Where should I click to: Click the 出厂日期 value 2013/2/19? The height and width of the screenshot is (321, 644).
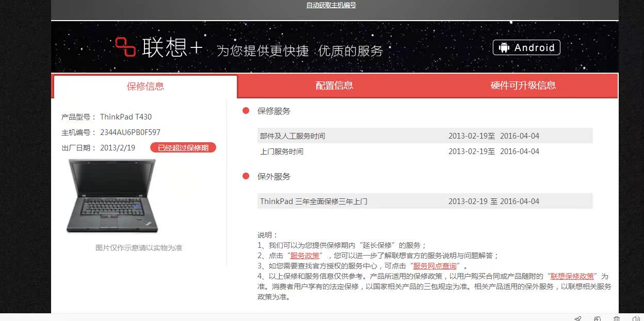pyautogui.click(x=118, y=148)
